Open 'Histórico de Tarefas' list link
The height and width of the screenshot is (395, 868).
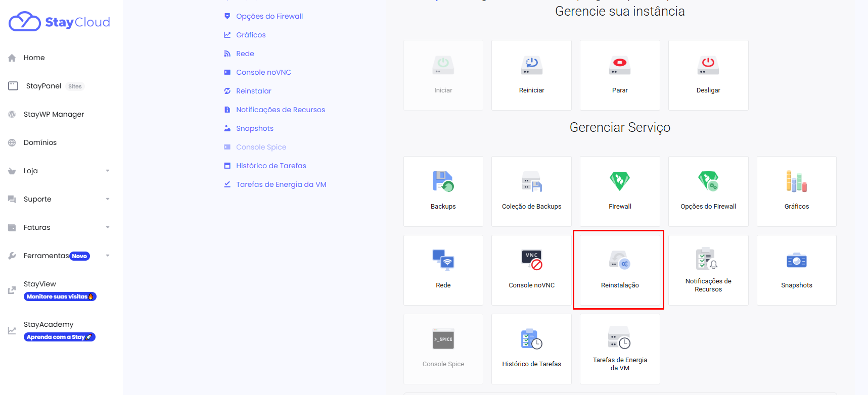pyautogui.click(x=271, y=166)
